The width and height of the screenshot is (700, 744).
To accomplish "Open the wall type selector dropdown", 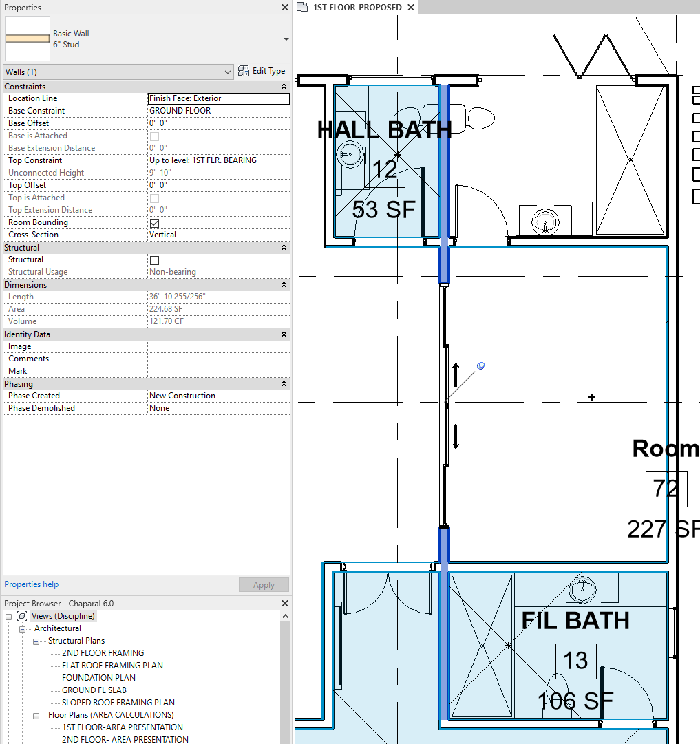I will click(285, 39).
